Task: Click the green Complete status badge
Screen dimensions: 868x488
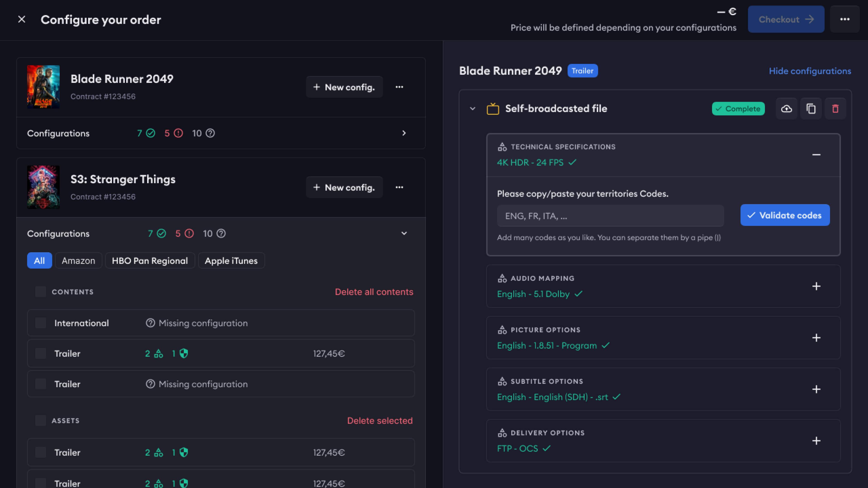Action: point(738,109)
